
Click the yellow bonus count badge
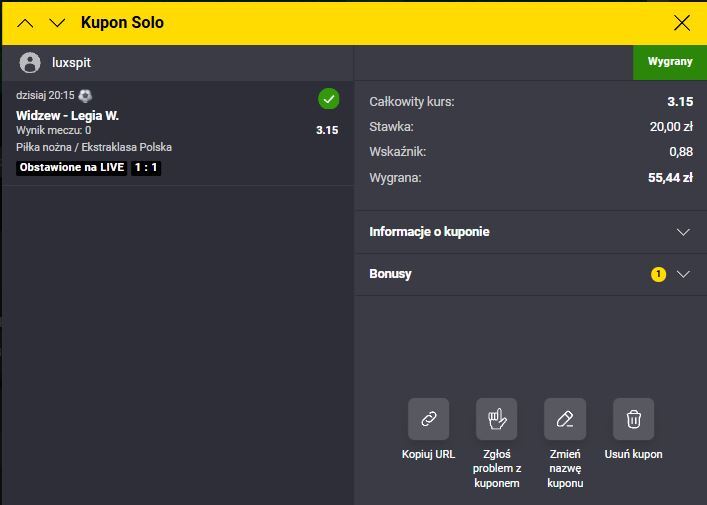click(x=658, y=274)
